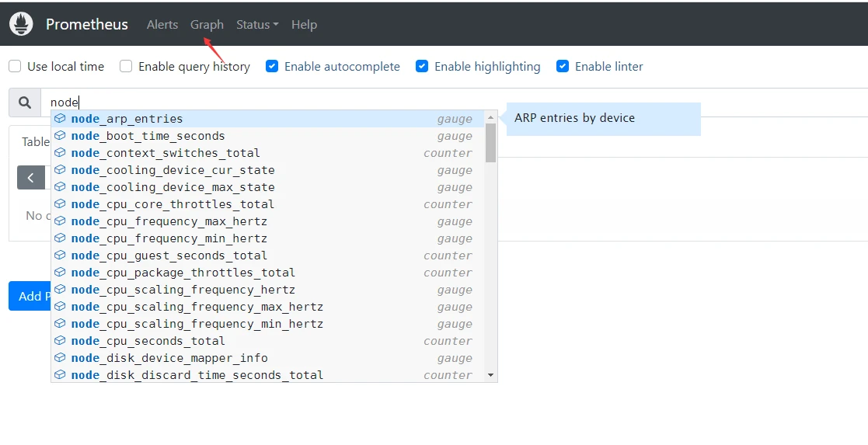The image size is (868, 445).
Task: Click the cube icon beside node_cpu_seconds_total
Action: pyautogui.click(x=60, y=341)
